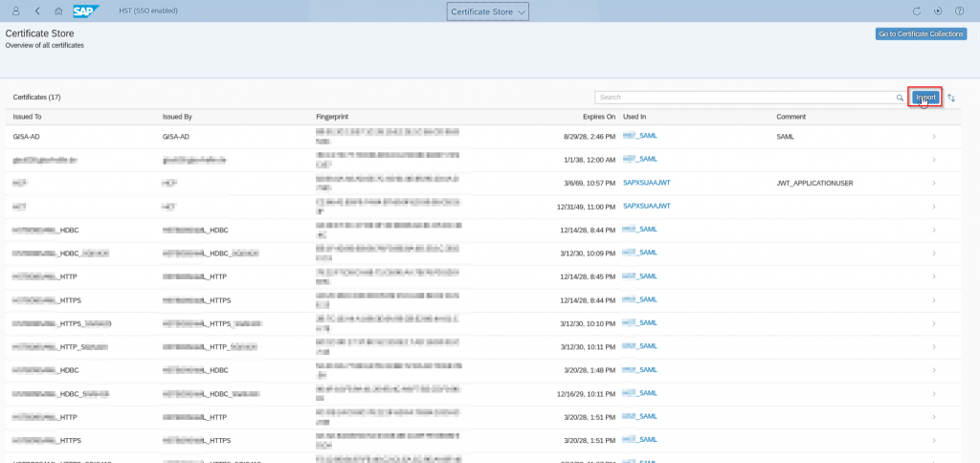
Task: Click expiry date 3/12/30, 10:11 PM
Action: (x=590, y=347)
